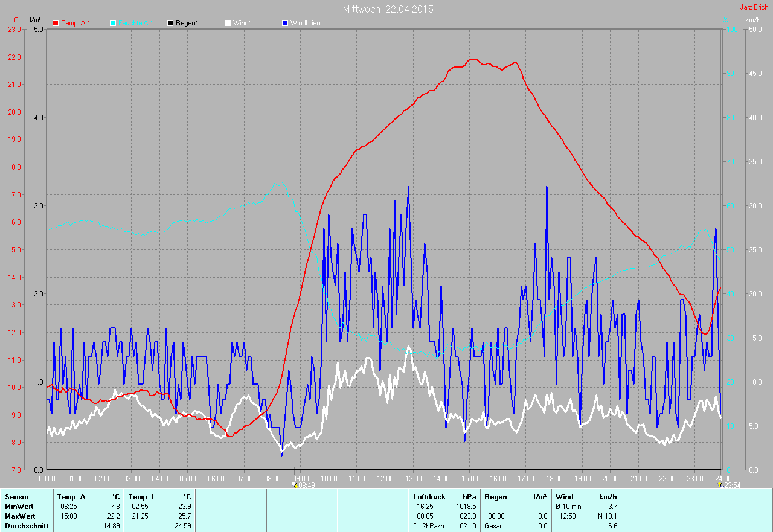Click the peak gust time 12:50
This screenshot has height=532, width=773.
568,516
